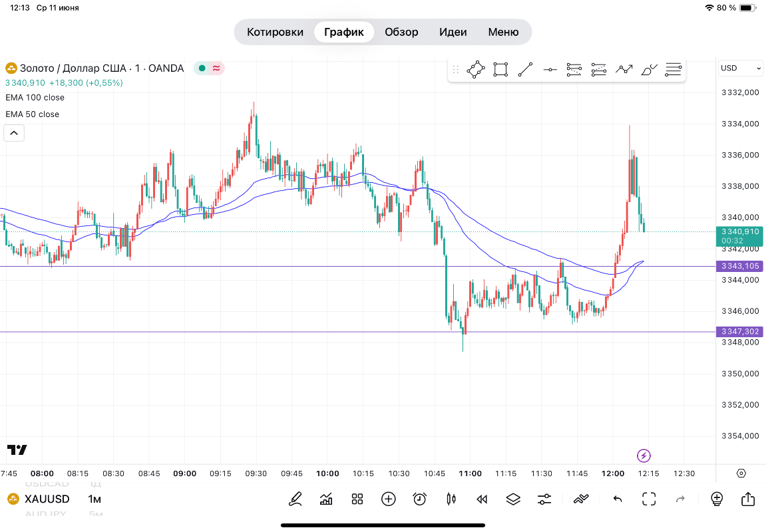Click the 12:00 time axis label
Image resolution: width=766 pixels, height=532 pixels.
(613, 473)
